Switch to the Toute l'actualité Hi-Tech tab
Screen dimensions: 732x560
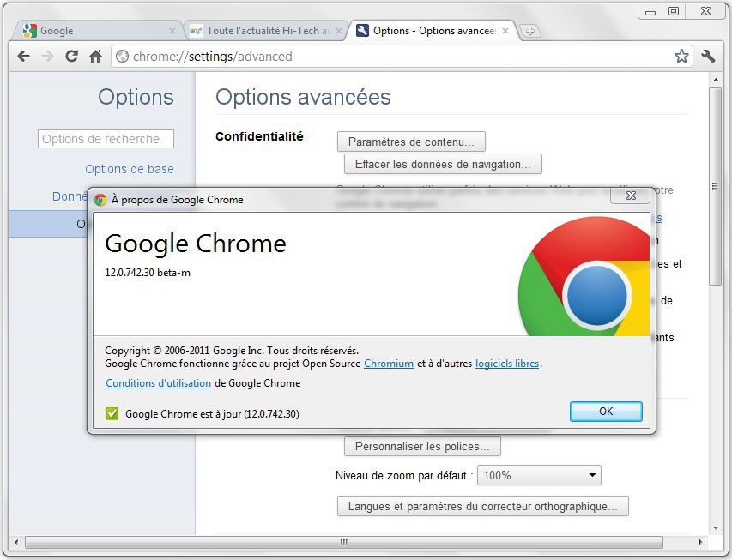coord(266,31)
